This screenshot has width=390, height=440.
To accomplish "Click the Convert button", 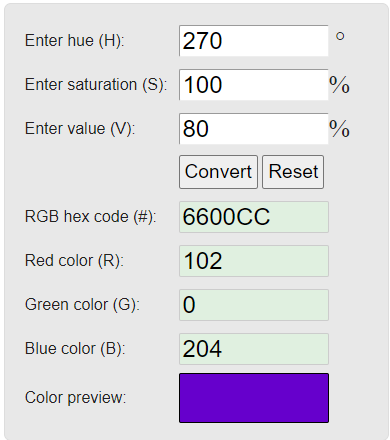I will click(218, 172).
